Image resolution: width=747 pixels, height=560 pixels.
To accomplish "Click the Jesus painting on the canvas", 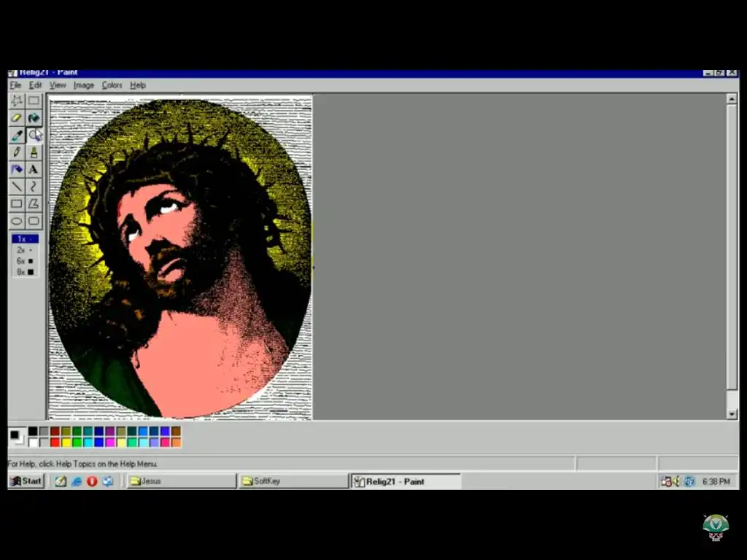I will [180, 257].
